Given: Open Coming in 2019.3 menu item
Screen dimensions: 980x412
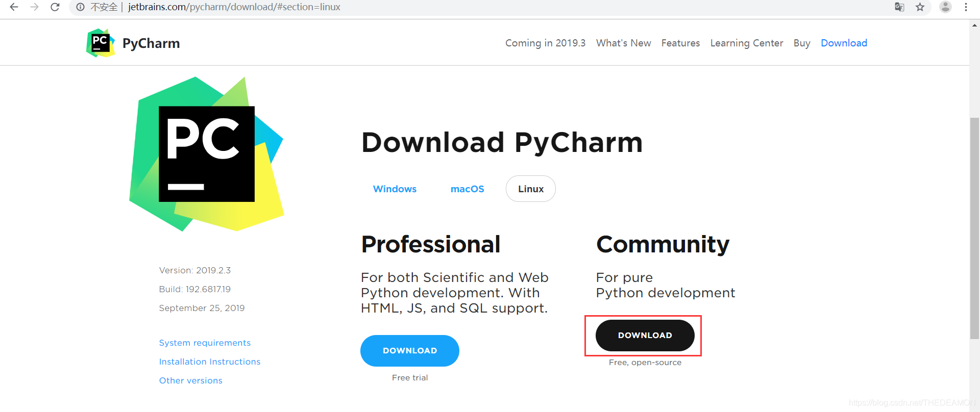Looking at the screenshot, I should tap(545, 43).
